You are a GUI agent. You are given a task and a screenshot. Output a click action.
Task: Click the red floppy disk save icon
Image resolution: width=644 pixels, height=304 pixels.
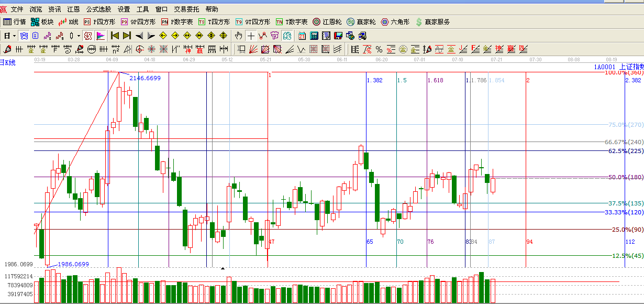(x=338, y=36)
